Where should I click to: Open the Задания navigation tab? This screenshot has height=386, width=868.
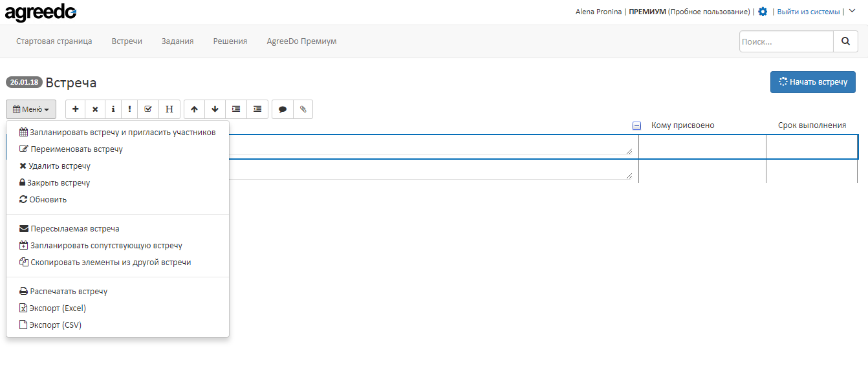point(178,41)
